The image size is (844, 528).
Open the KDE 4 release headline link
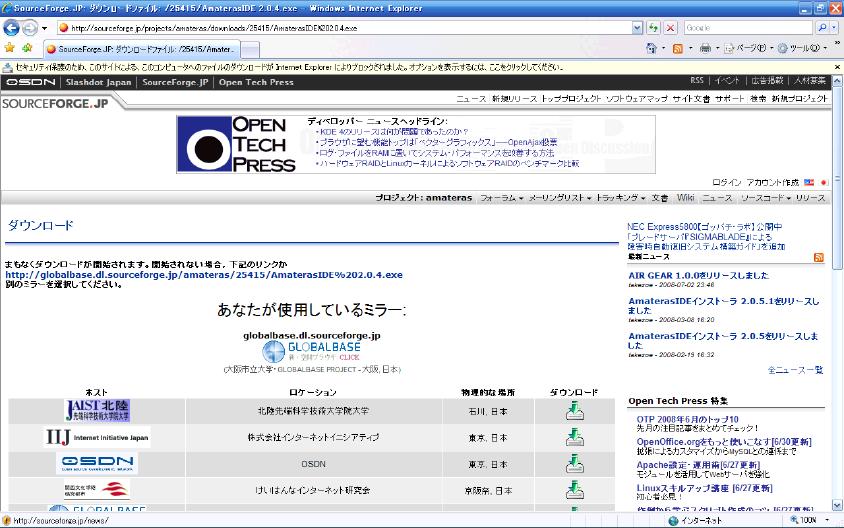pyautogui.click(x=394, y=131)
